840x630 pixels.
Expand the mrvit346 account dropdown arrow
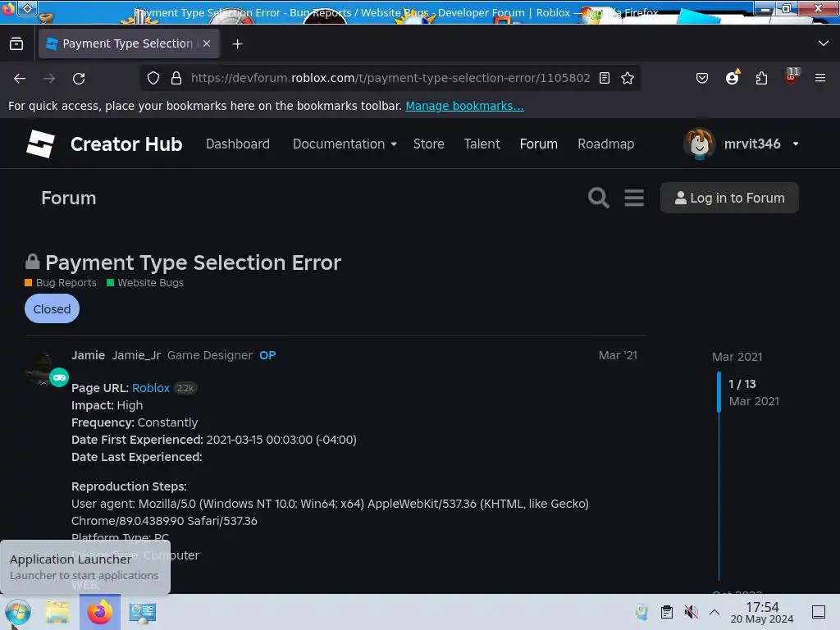point(796,144)
